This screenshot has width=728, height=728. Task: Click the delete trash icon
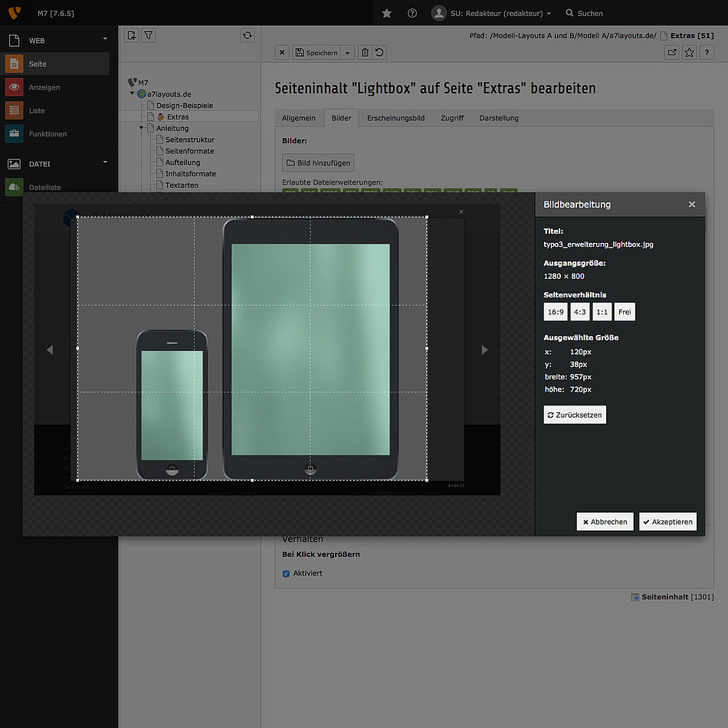point(365,52)
